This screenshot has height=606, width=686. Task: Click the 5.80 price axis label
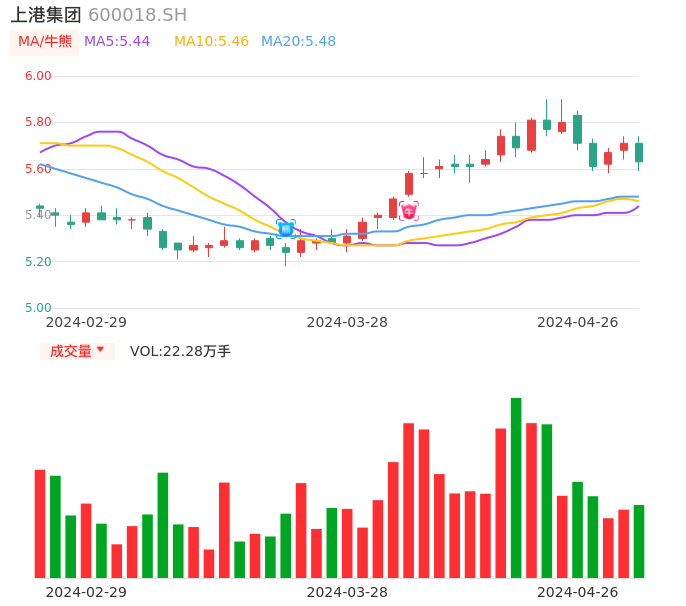click(38, 122)
